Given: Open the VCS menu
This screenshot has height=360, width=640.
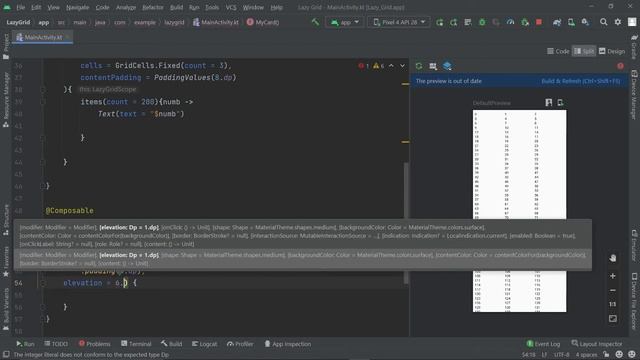Looking at the screenshot, I should click(x=231, y=7).
